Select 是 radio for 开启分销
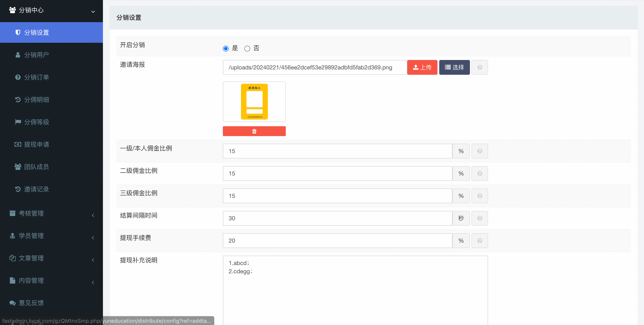644x325 pixels. (226, 48)
